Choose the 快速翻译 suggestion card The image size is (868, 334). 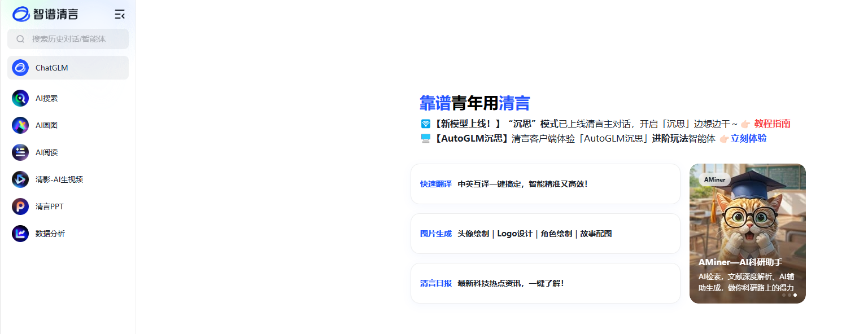545,184
